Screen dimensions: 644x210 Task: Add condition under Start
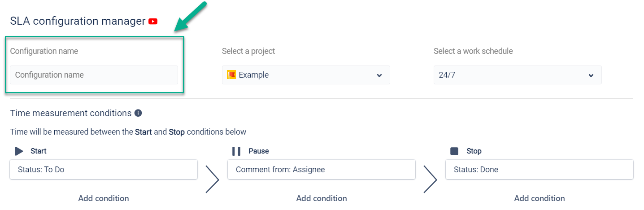(104, 198)
